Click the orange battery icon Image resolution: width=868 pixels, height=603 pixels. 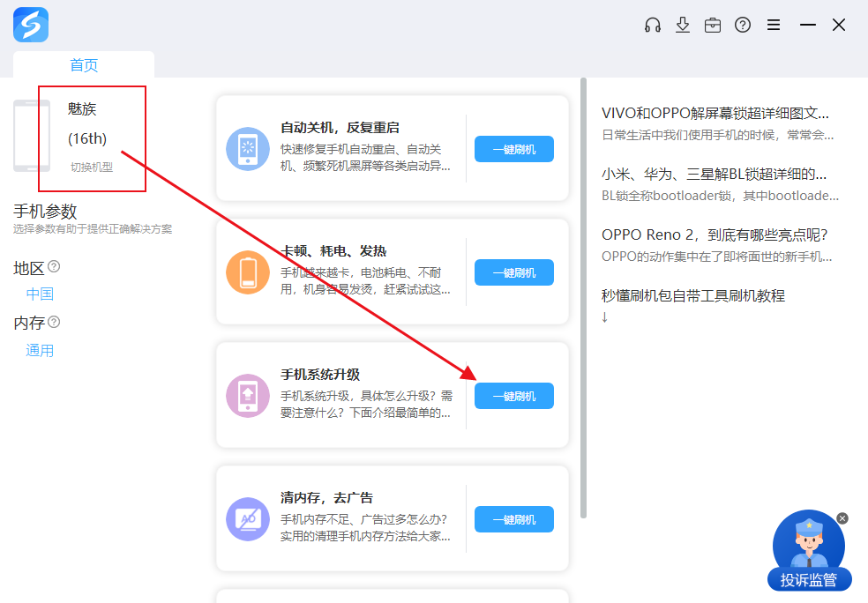coord(248,272)
